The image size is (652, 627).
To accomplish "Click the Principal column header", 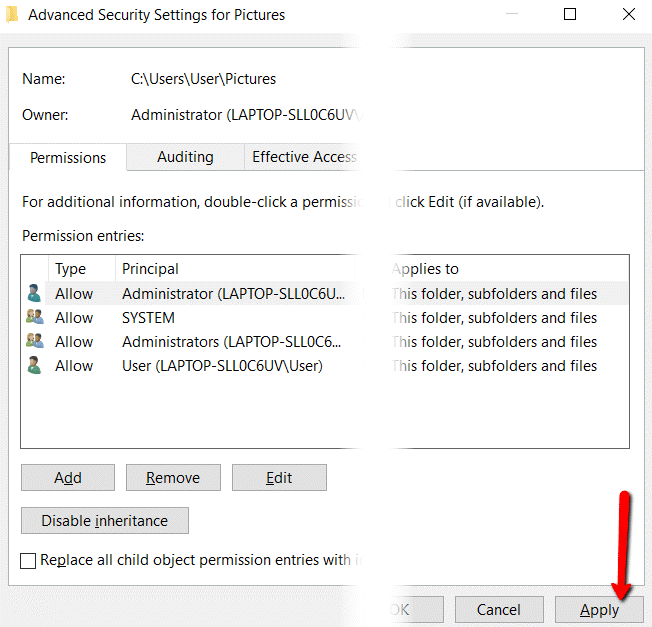I will coord(150,269).
